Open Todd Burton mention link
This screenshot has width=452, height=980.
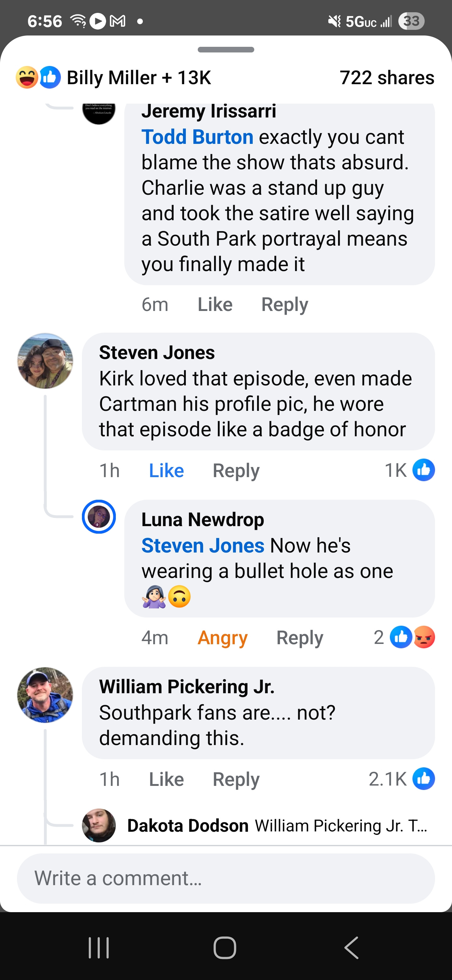pos(197,137)
